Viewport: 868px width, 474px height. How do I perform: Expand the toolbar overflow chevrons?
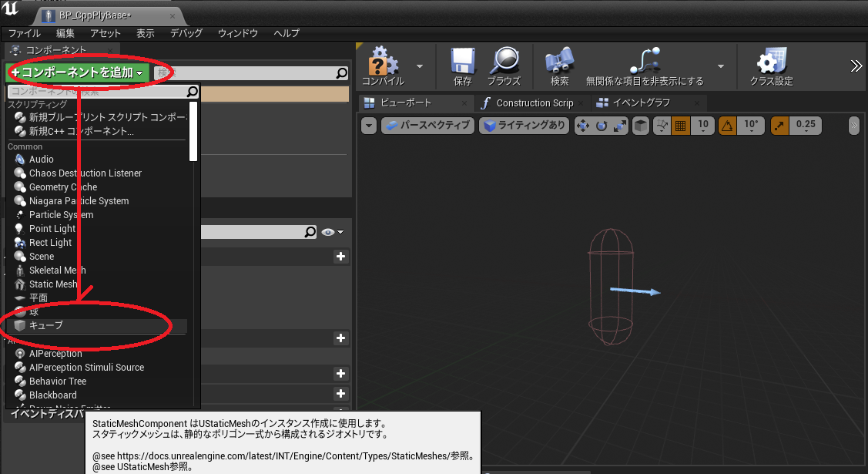(x=856, y=66)
